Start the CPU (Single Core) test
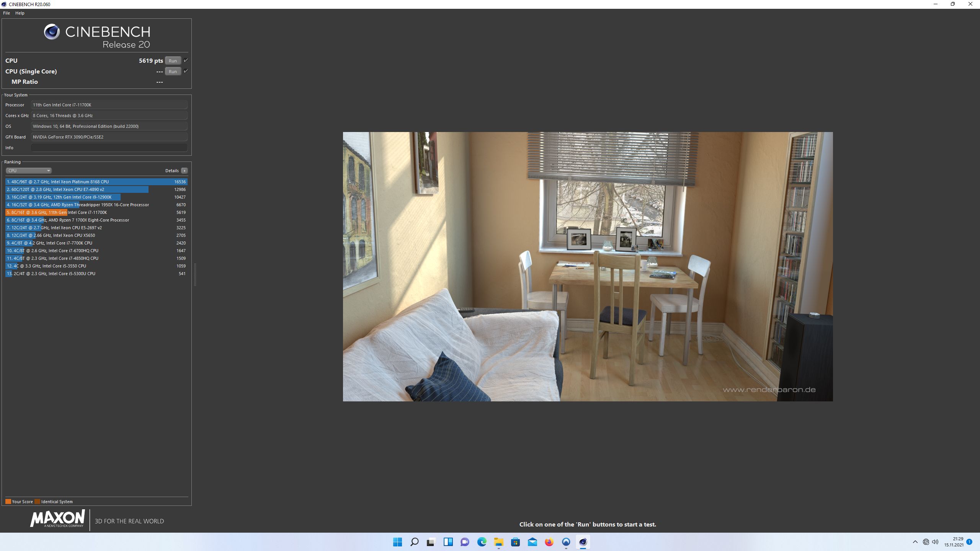 click(173, 71)
